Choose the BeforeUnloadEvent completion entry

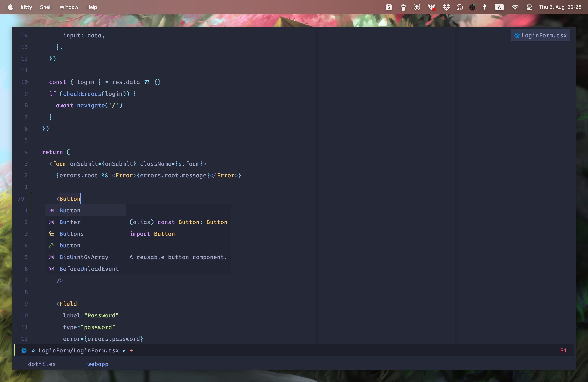click(89, 269)
